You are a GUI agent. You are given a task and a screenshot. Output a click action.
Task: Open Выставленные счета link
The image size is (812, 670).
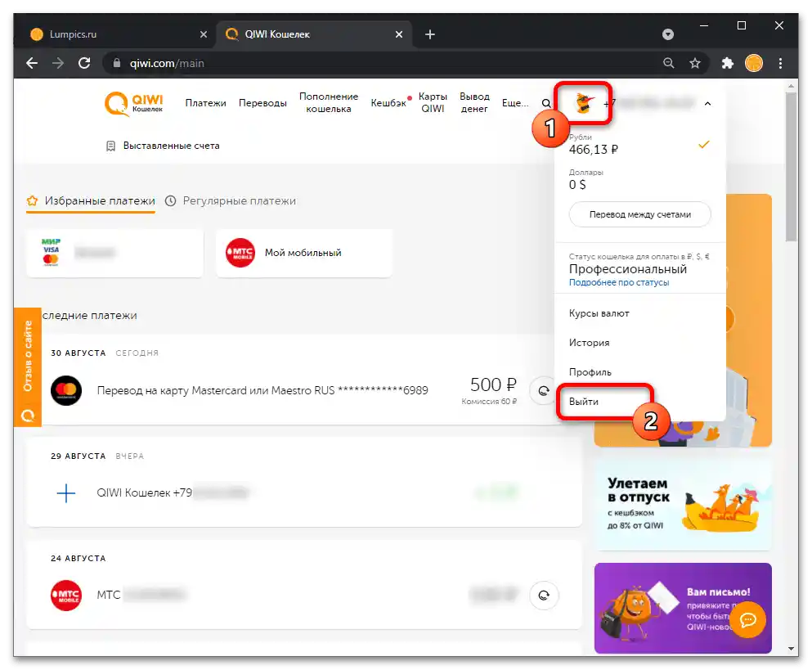pos(163,146)
